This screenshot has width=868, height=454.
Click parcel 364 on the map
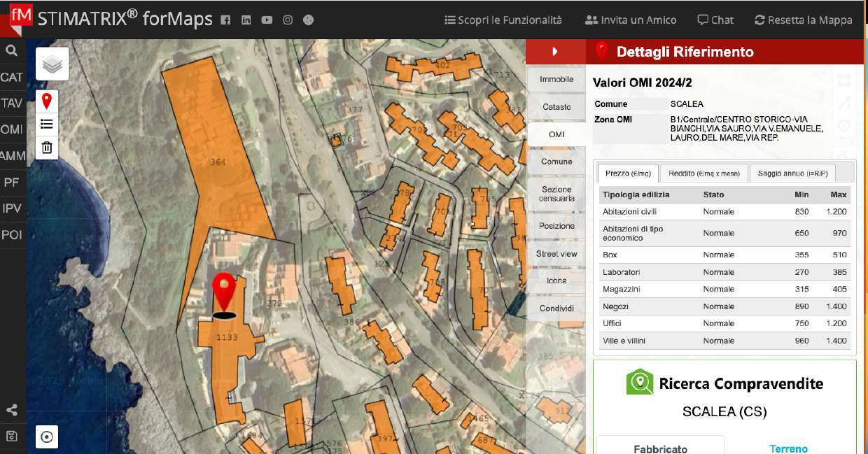tap(217, 162)
